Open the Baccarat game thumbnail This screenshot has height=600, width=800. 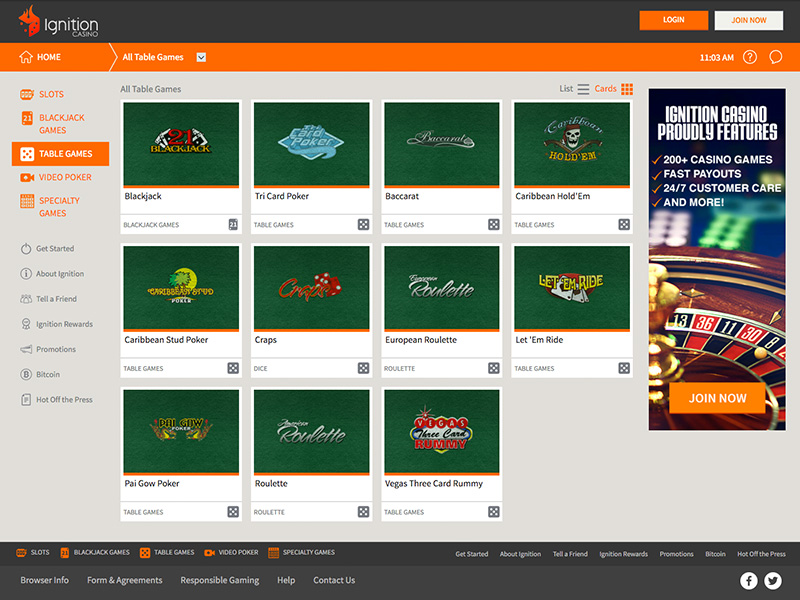(x=442, y=144)
